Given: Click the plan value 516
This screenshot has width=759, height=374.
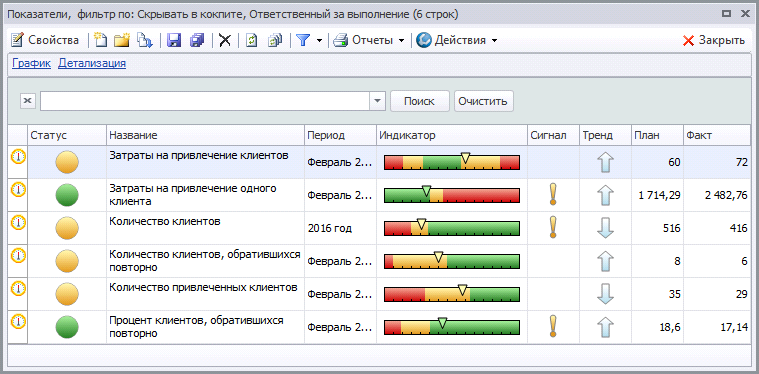Looking at the screenshot, I should 671,228.
